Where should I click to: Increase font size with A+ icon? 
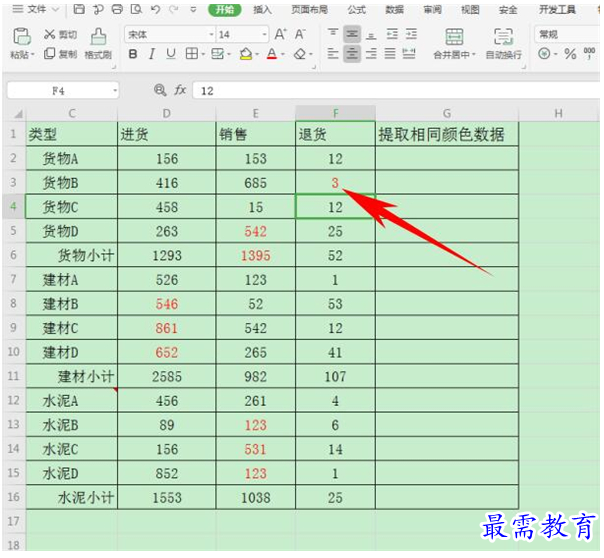tap(280, 34)
